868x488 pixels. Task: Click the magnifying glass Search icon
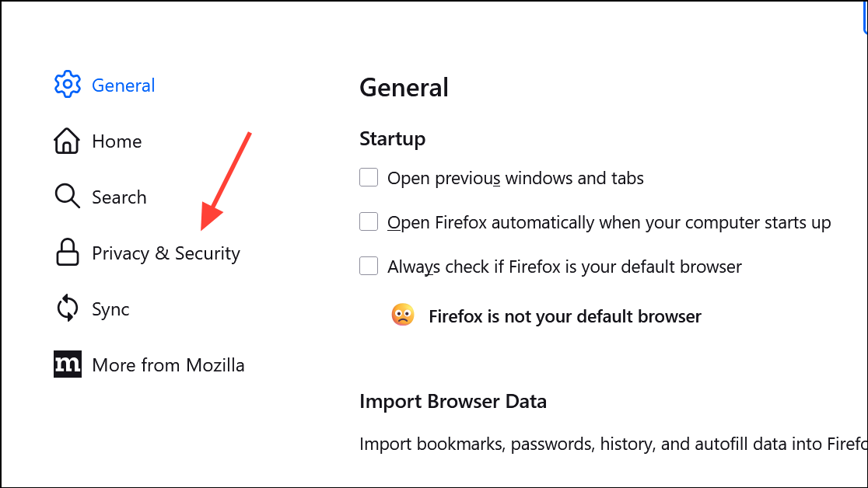67,197
